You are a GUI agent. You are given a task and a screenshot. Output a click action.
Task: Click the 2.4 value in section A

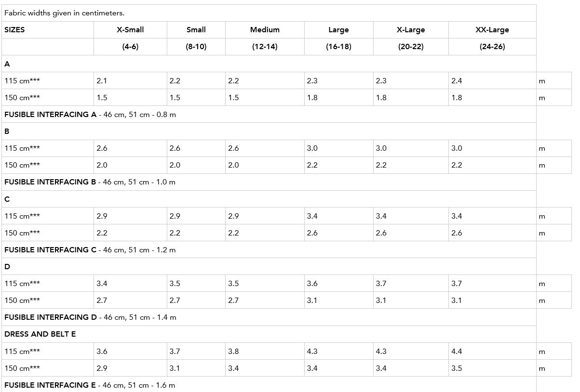pyautogui.click(x=457, y=81)
